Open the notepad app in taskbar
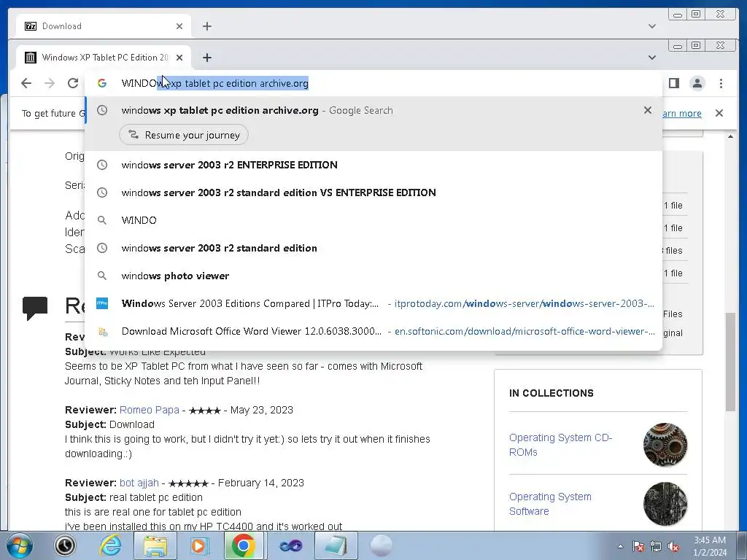 pyautogui.click(x=336, y=545)
